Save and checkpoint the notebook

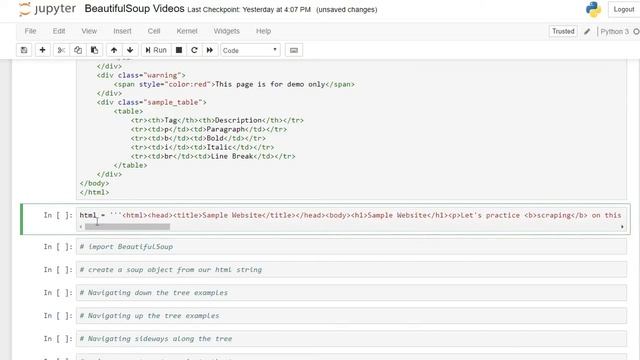coord(24,50)
